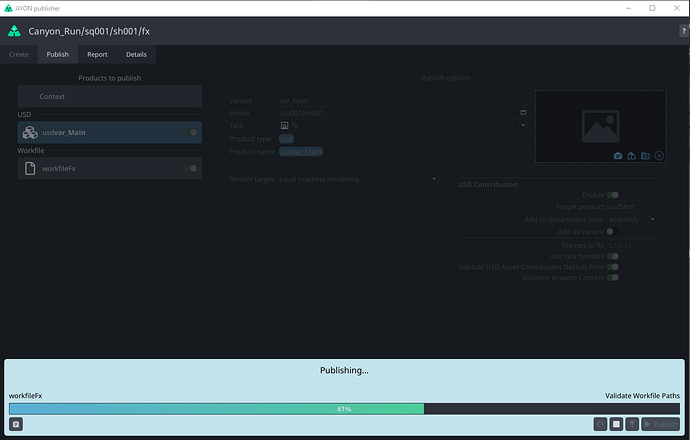Expand the Render target dropdown
The width and height of the screenshot is (690, 440).
[x=358, y=179]
